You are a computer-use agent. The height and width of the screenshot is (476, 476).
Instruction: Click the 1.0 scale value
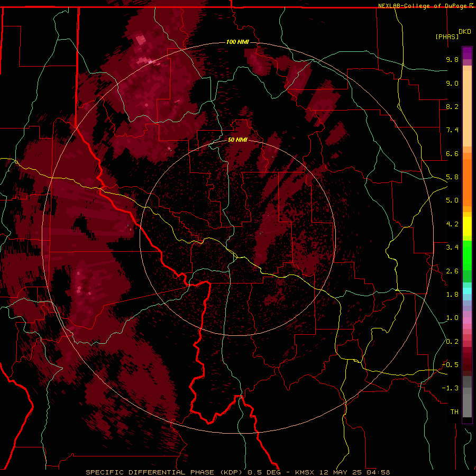coord(452,318)
